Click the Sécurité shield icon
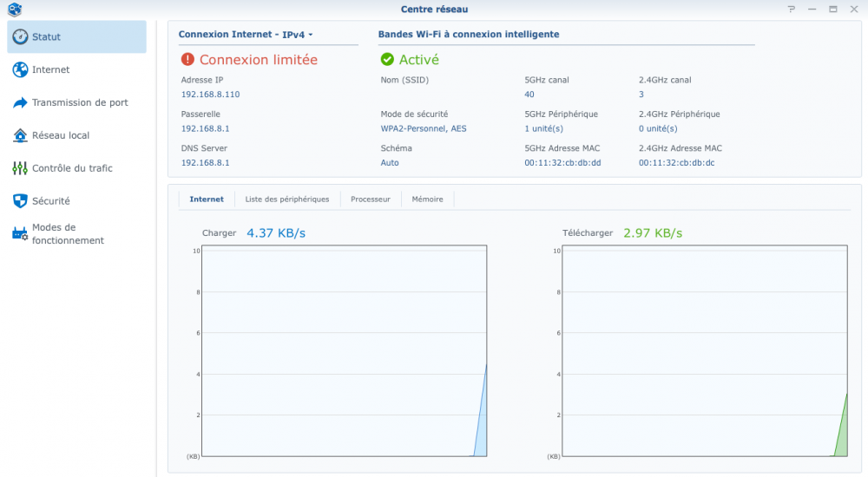Image resolution: width=868 pixels, height=477 pixels. click(x=20, y=201)
